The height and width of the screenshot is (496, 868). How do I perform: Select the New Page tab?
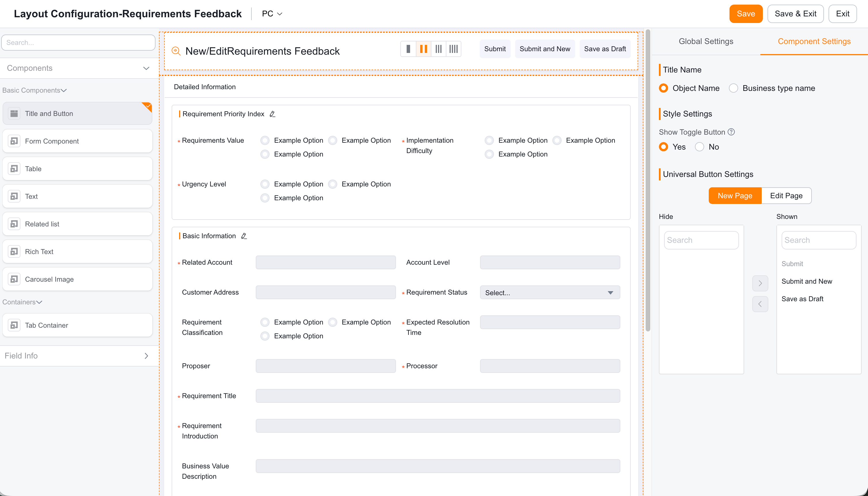pyautogui.click(x=735, y=196)
